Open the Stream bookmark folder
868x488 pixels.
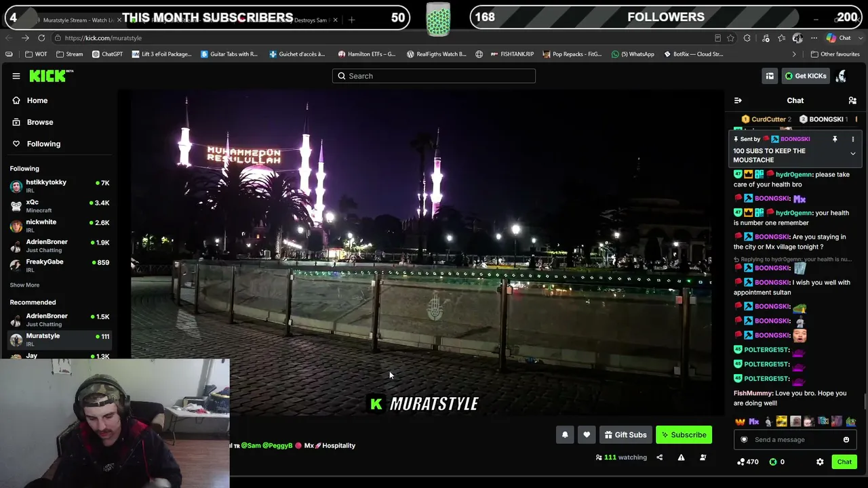click(69, 54)
